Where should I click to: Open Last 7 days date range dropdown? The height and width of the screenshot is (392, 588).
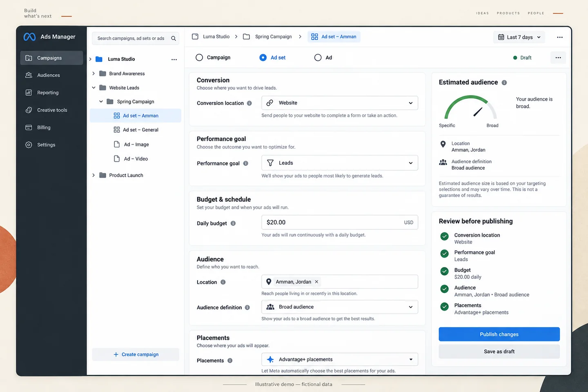[x=519, y=37]
